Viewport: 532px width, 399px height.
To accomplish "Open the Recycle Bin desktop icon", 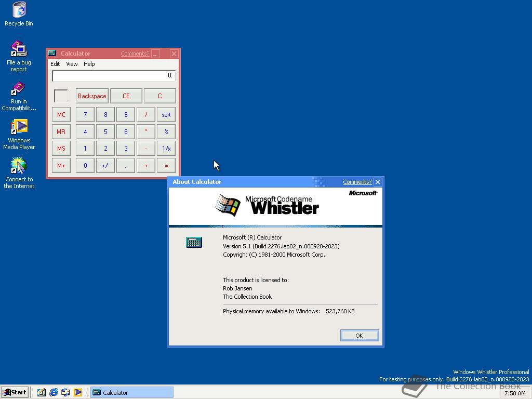I will pos(19,14).
